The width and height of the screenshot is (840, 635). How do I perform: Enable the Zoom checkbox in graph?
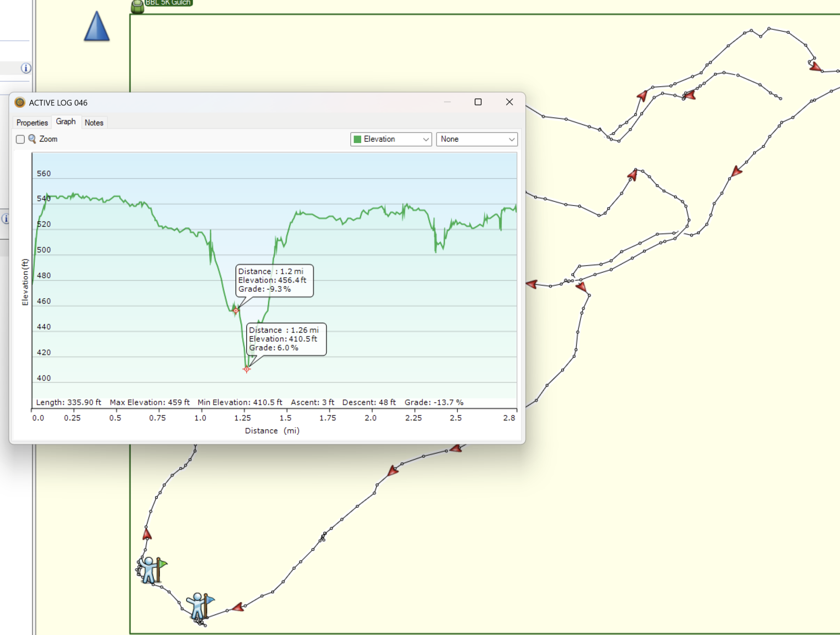coord(20,139)
